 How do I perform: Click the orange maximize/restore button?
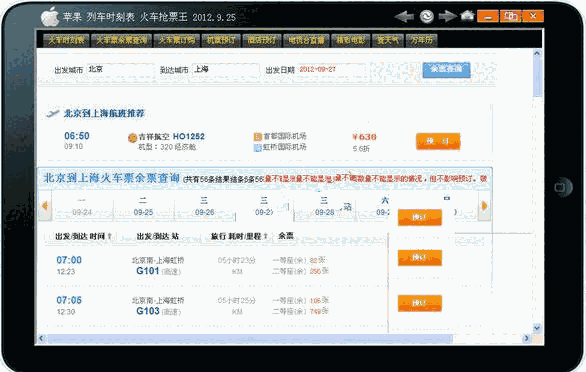pyautogui.click(x=511, y=16)
